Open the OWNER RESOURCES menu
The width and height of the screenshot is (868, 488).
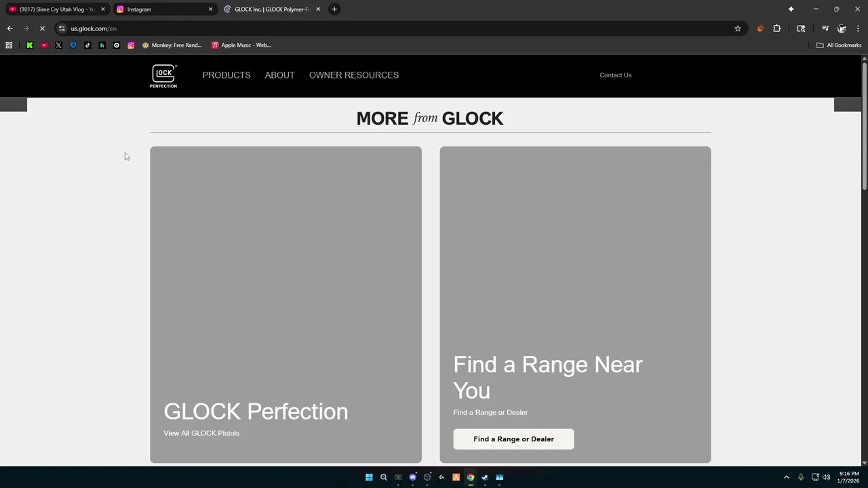(x=354, y=75)
